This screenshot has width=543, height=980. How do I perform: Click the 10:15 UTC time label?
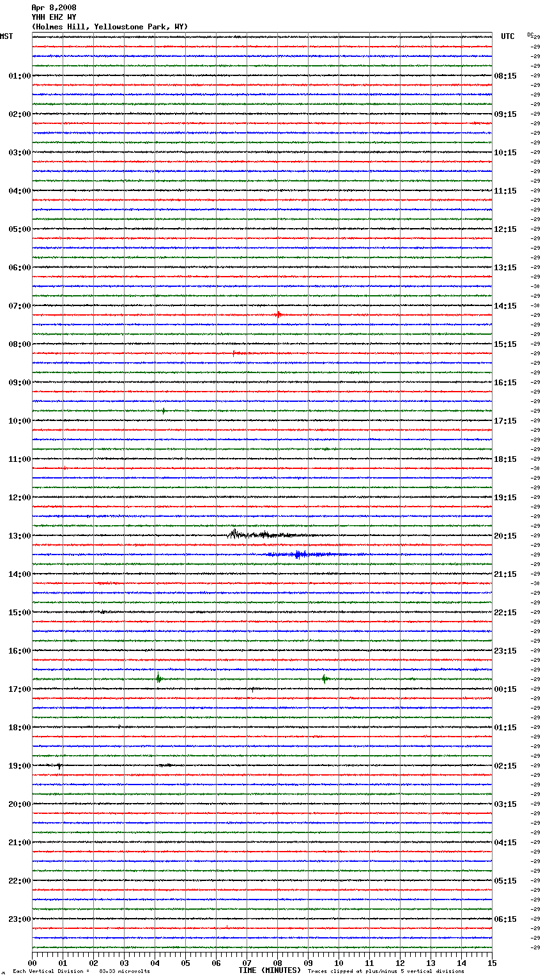[x=505, y=153]
